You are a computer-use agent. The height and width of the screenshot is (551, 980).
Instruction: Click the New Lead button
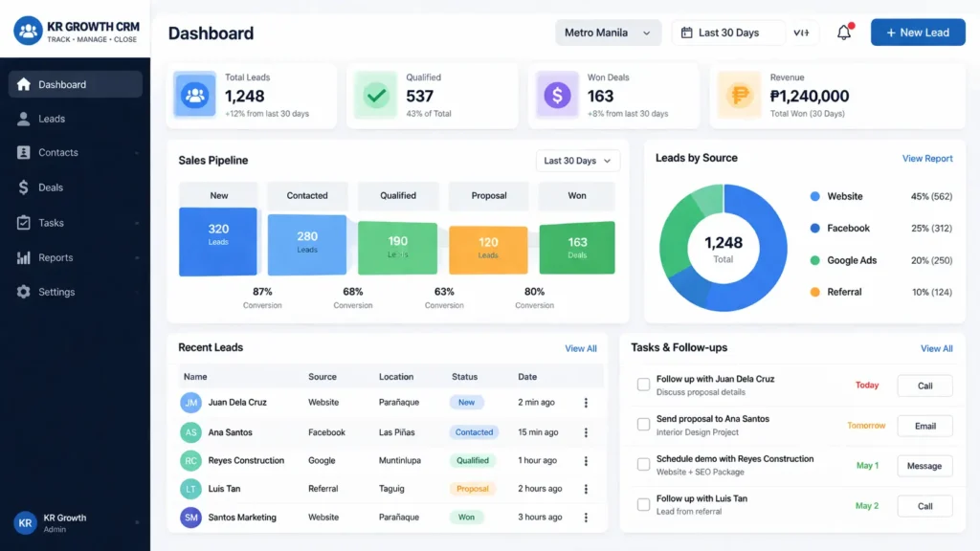point(917,32)
